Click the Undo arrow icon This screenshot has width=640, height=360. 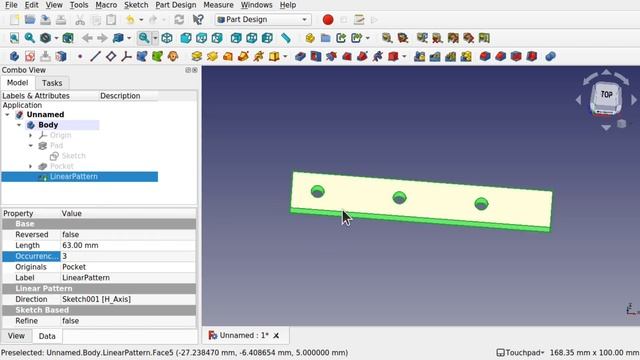point(131,20)
